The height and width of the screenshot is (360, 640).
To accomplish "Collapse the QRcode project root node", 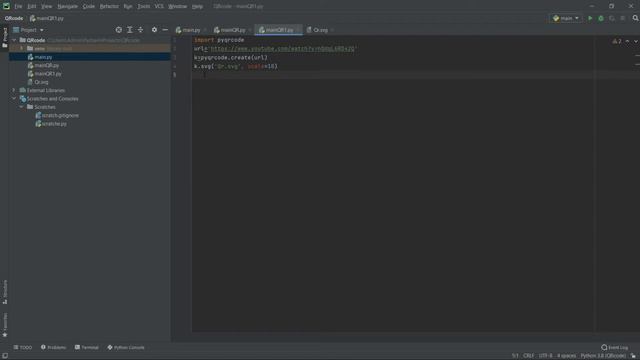I will point(14,40).
